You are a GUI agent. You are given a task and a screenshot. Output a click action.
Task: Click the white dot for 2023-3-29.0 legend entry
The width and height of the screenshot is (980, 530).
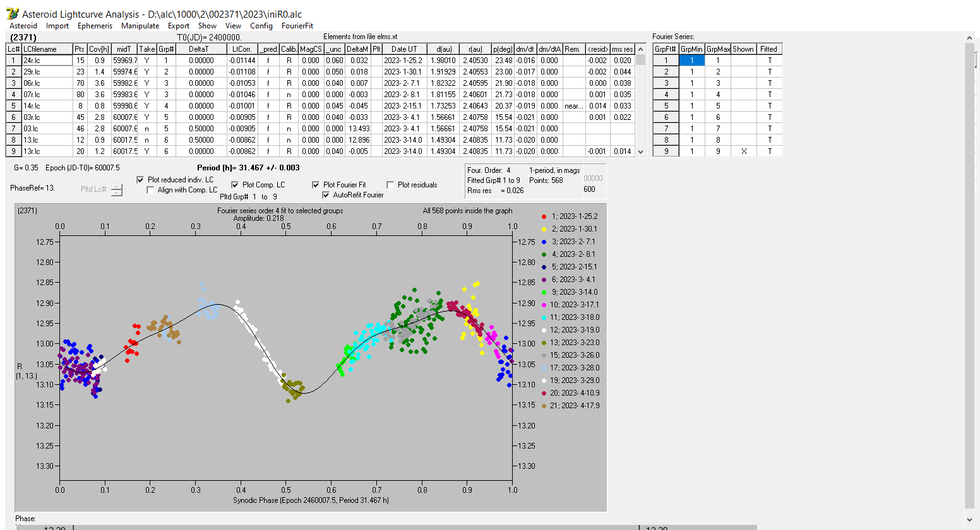pyautogui.click(x=544, y=380)
